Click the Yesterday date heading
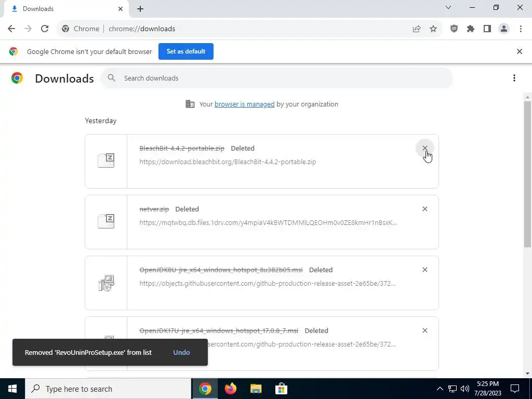 pos(101,121)
